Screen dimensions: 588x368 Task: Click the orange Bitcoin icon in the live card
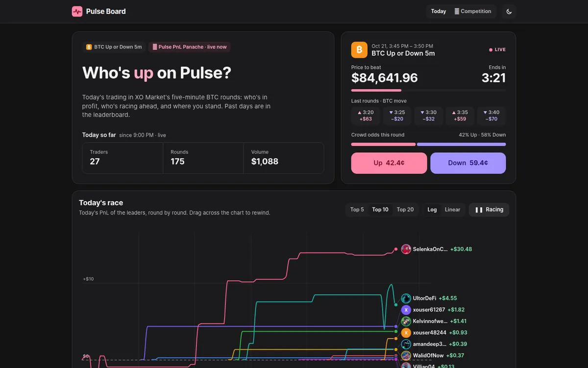click(x=359, y=50)
